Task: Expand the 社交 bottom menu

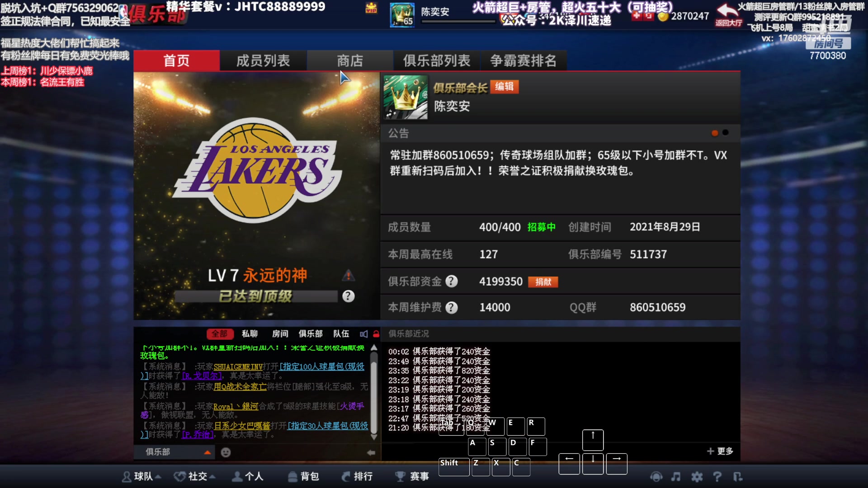Action: point(195,477)
